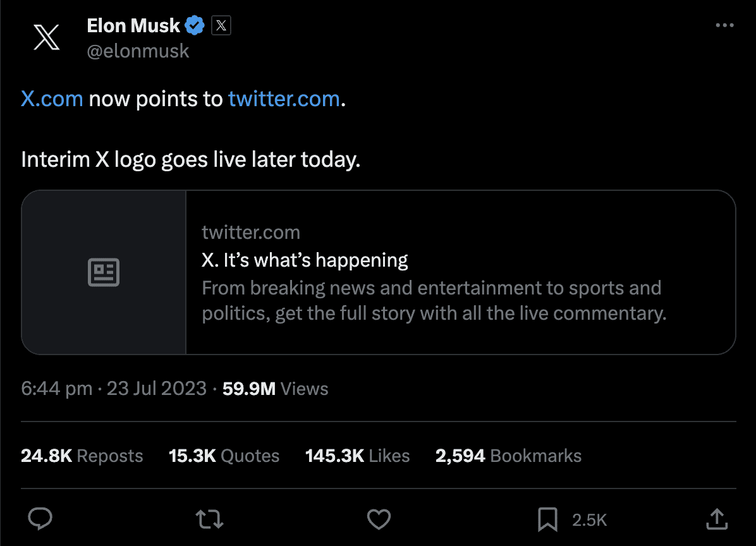Click the X affiliation badge beside the name
This screenshot has width=756, height=546.
click(x=221, y=26)
